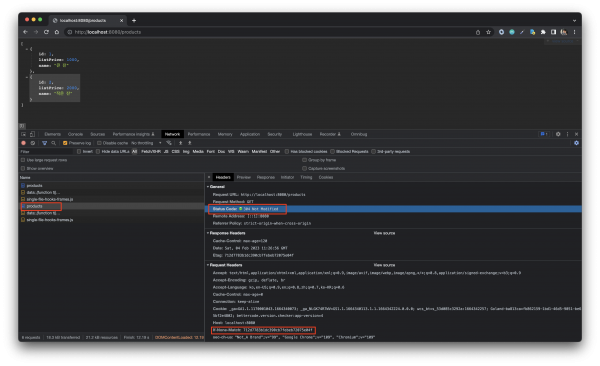
Task: Open the No throttling dropdown
Action: click(x=146, y=143)
